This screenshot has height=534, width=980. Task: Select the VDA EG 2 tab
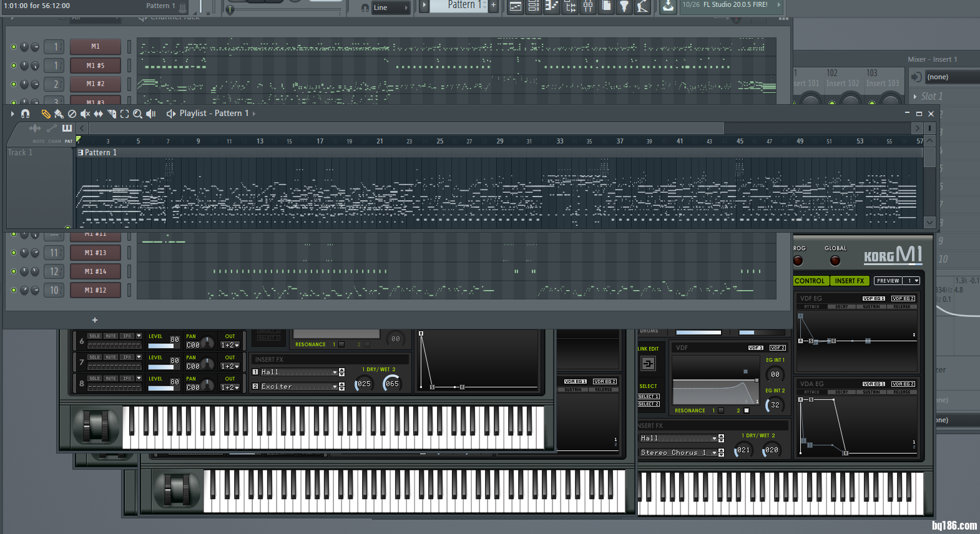click(x=903, y=384)
